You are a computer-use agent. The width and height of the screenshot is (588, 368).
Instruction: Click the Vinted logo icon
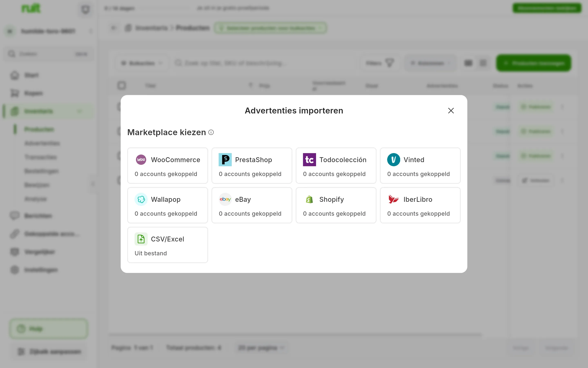pyautogui.click(x=393, y=160)
